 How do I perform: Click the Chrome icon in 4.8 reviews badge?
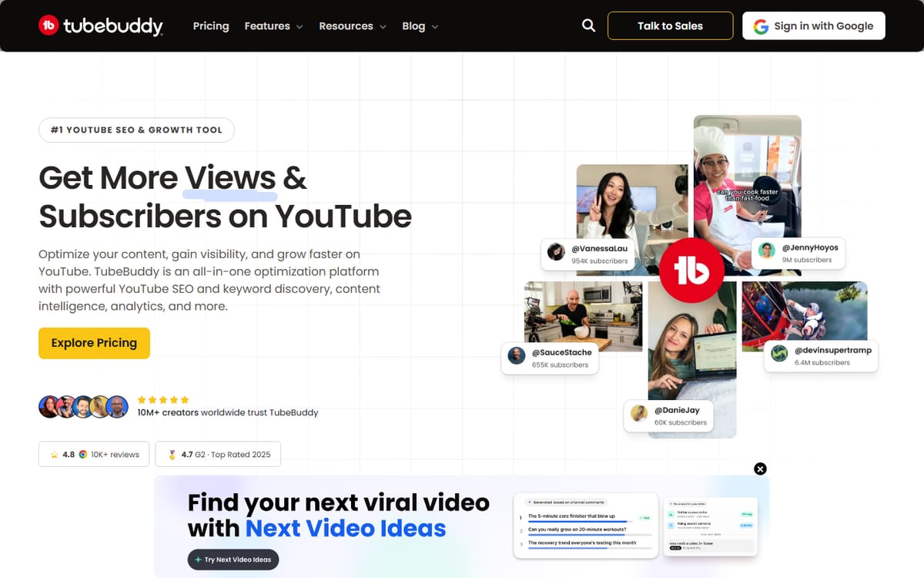(83, 455)
